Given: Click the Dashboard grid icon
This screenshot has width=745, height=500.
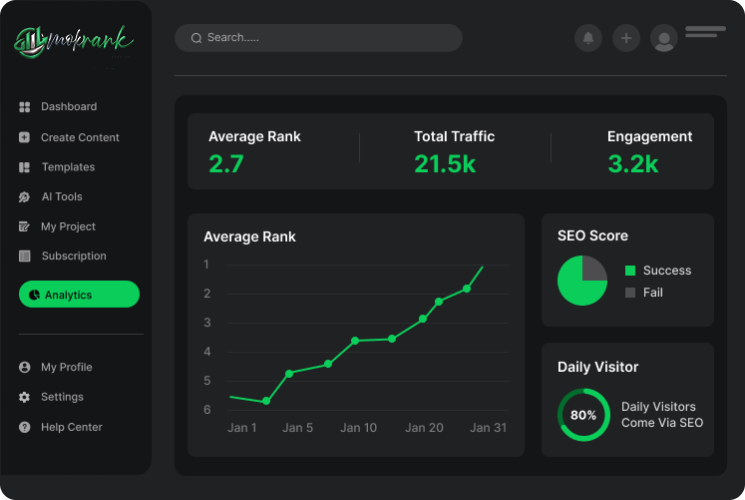Looking at the screenshot, I should [24, 107].
